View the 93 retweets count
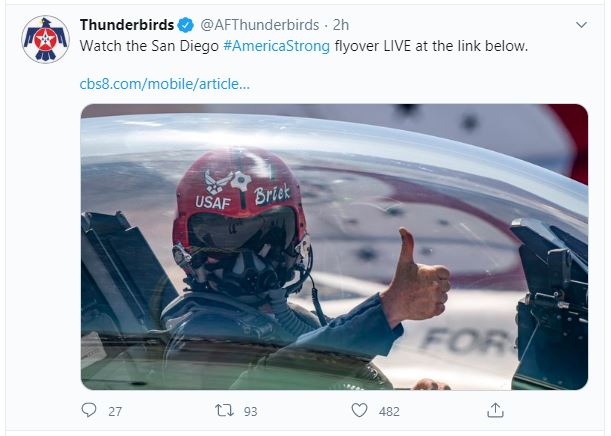The width and height of the screenshot is (611, 436). click(x=251, y=411)
